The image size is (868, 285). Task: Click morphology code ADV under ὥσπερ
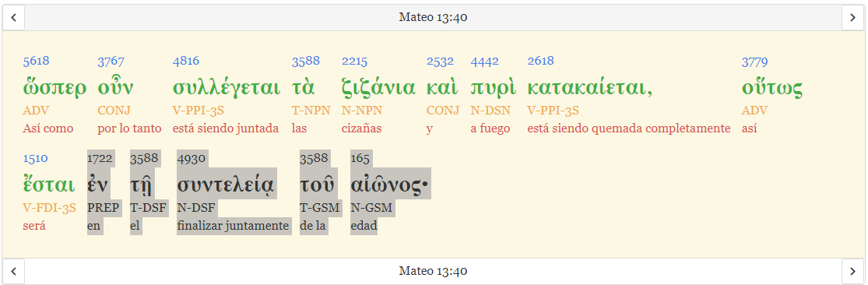36,111
